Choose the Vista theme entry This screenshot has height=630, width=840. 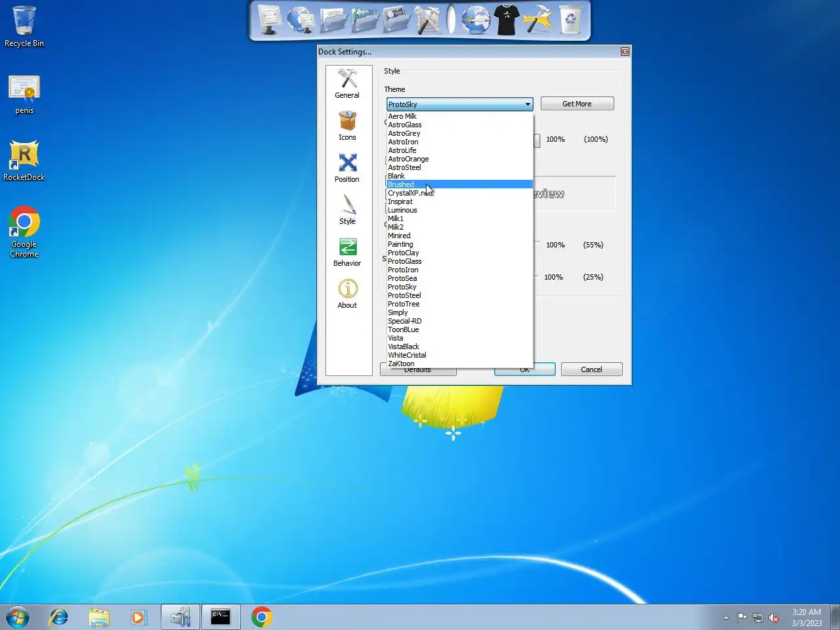[459, 338]
